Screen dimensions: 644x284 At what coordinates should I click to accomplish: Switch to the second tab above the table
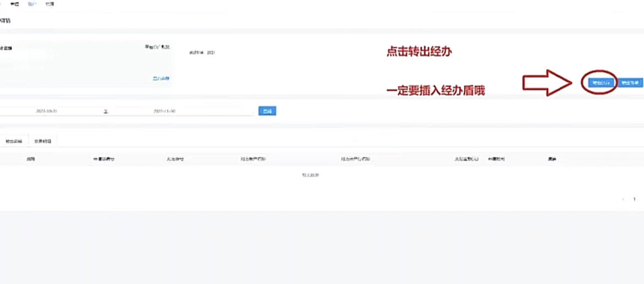click(43, 141)
